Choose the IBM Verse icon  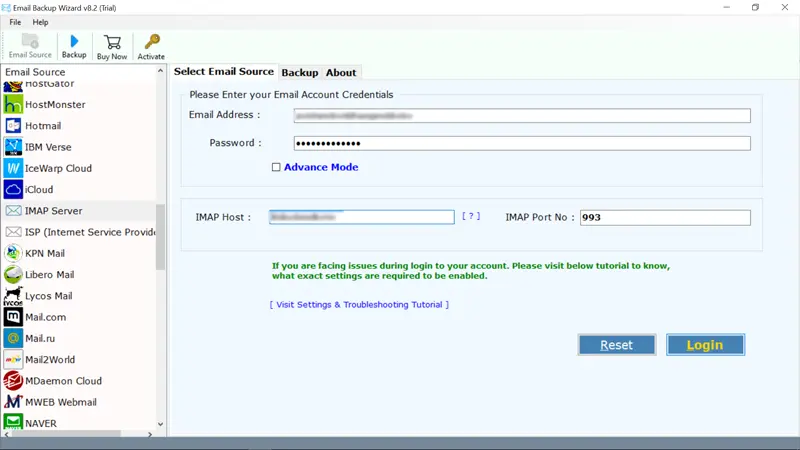(13, 147)
